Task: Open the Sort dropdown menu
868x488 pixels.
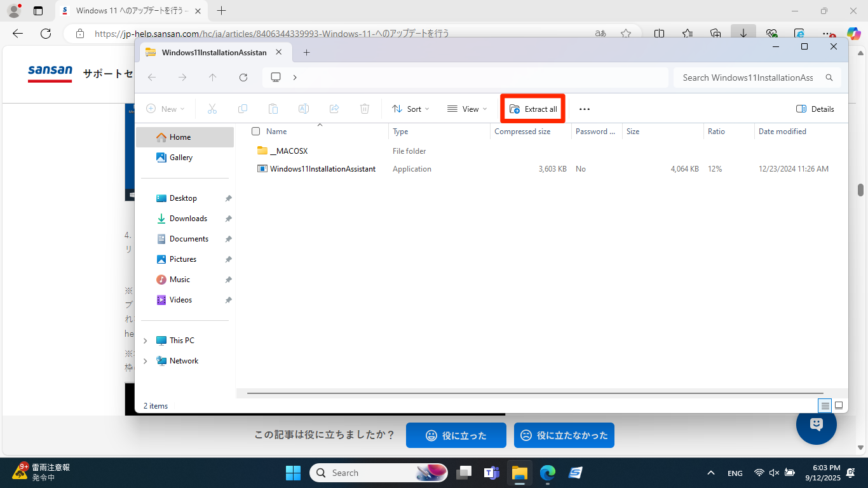Action: coord(410,109)
